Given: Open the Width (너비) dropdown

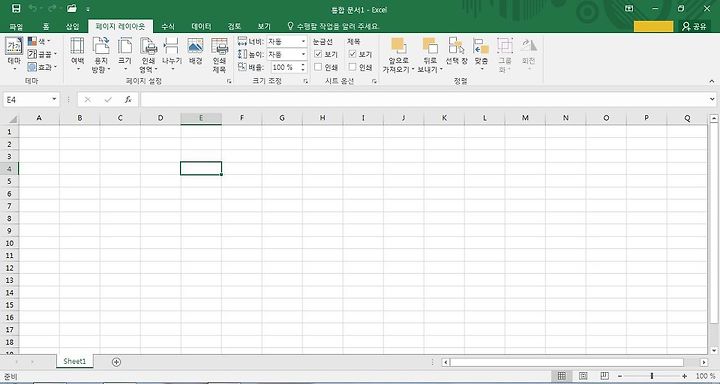Looking at the screenshot, I should 303,41.
